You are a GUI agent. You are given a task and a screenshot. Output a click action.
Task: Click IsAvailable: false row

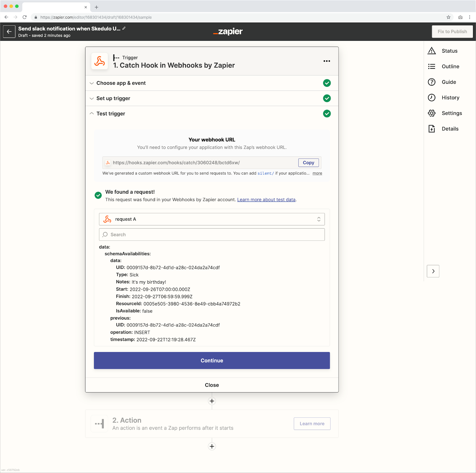tap(134, 311)
